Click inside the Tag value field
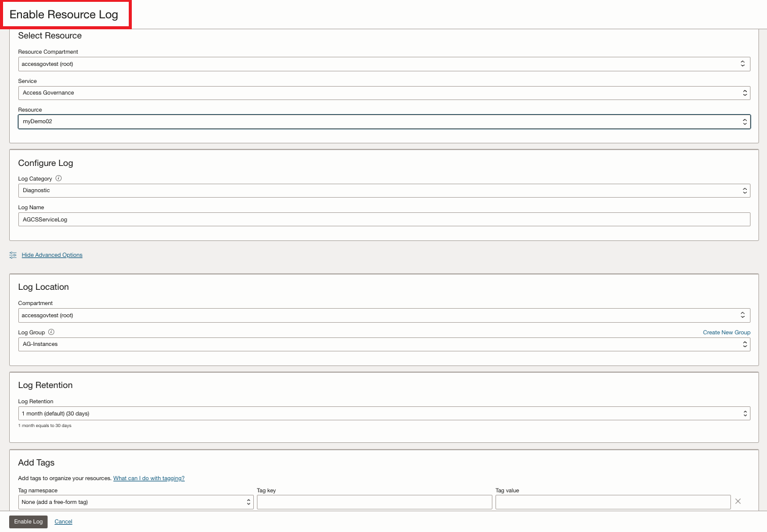The image size is (767, 532). click(x=613, y=501)
